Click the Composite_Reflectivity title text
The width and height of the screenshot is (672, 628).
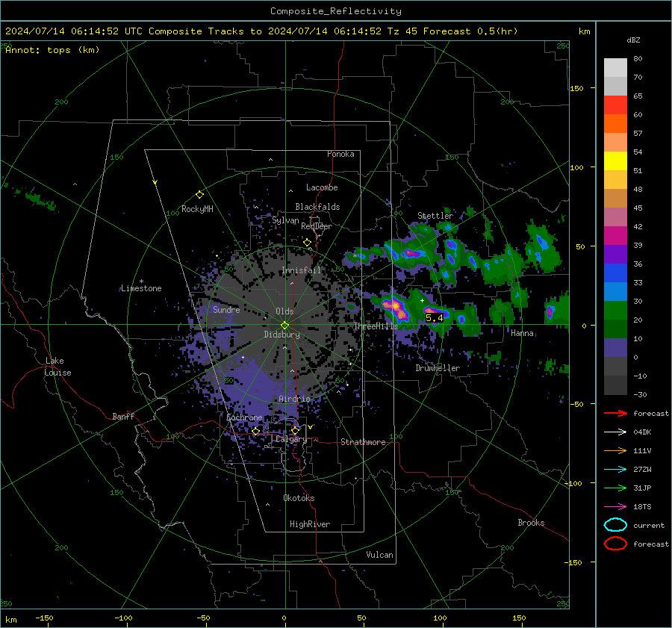[336, 11]
